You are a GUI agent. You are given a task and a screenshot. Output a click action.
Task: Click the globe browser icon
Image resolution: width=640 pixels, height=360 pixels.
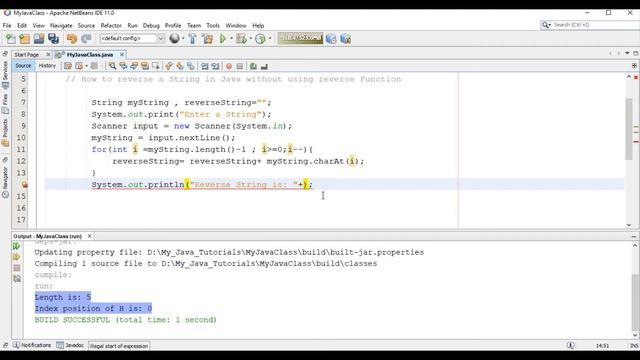[174, 38]
